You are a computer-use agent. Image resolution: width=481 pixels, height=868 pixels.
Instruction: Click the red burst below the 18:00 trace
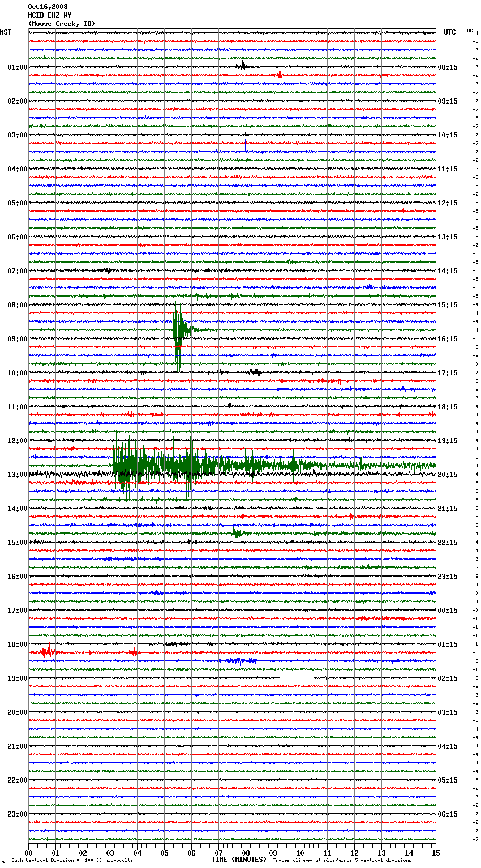click(x=48, y=652)
